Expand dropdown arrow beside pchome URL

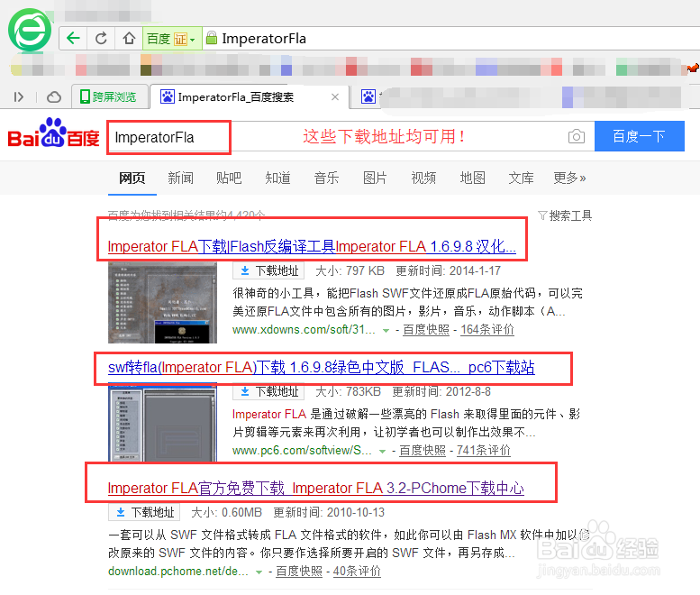click(259, 572)
